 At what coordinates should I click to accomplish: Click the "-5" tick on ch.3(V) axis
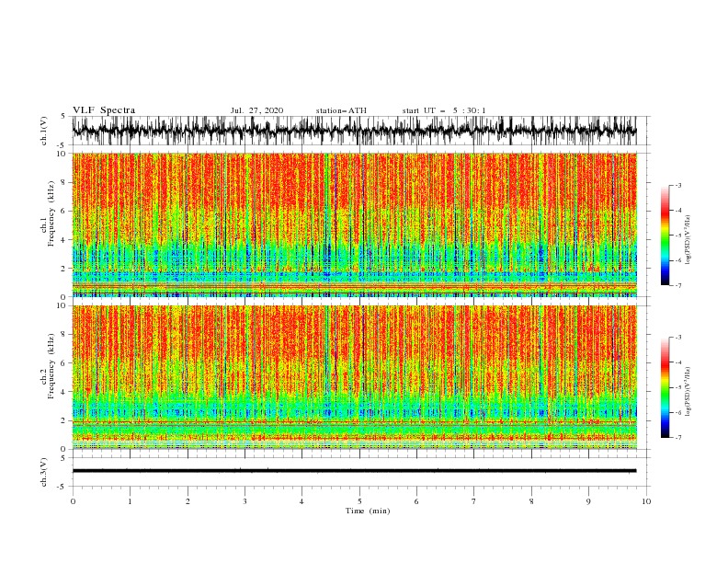63,487
